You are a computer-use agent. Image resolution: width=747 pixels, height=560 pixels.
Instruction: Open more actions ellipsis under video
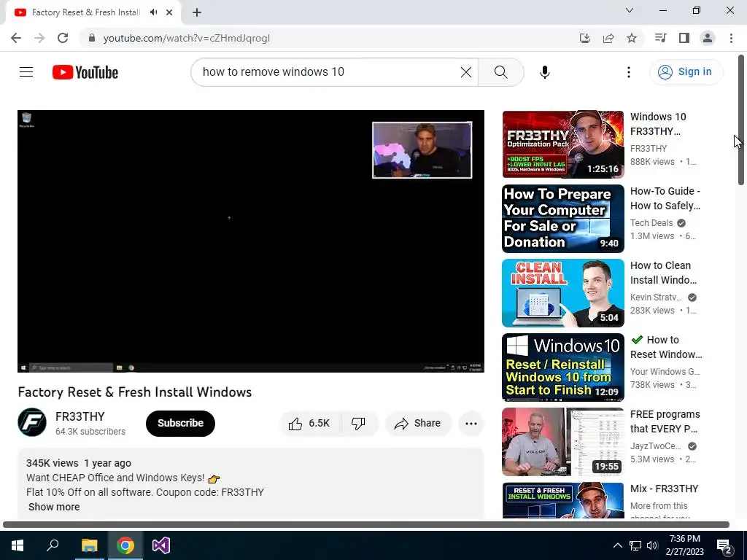[x=471, y=424]
